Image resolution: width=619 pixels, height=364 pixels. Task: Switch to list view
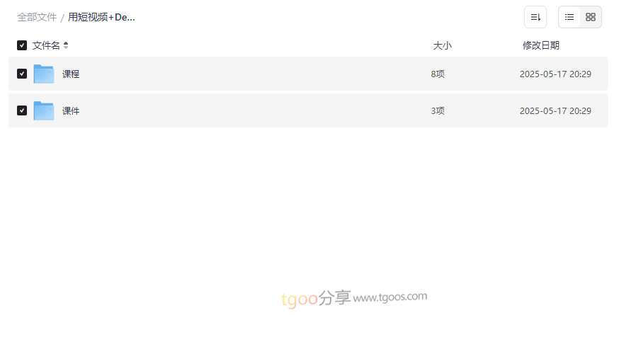(x=569, y=17)
